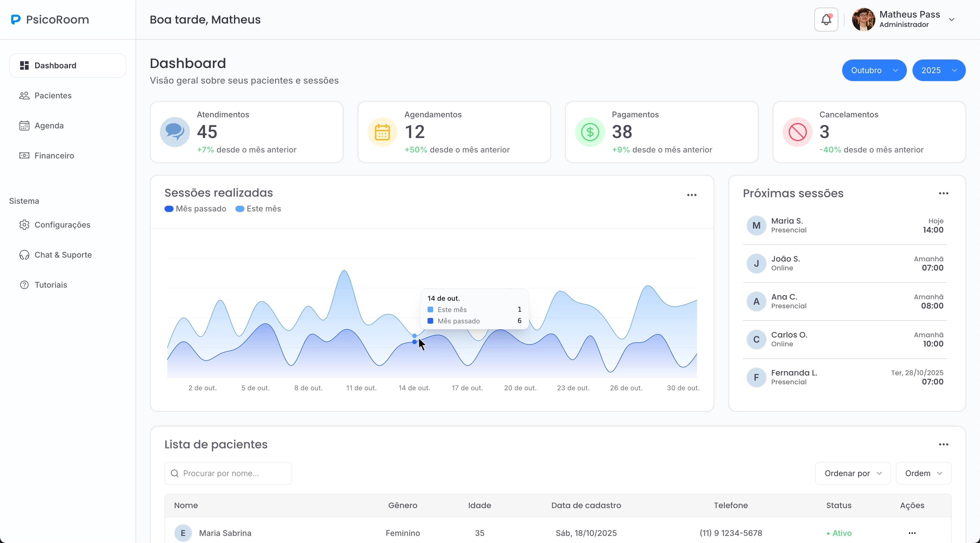Screen dimensions: 980x543
Task: Open the Matheus Pass profile menu
Action: 905,19
